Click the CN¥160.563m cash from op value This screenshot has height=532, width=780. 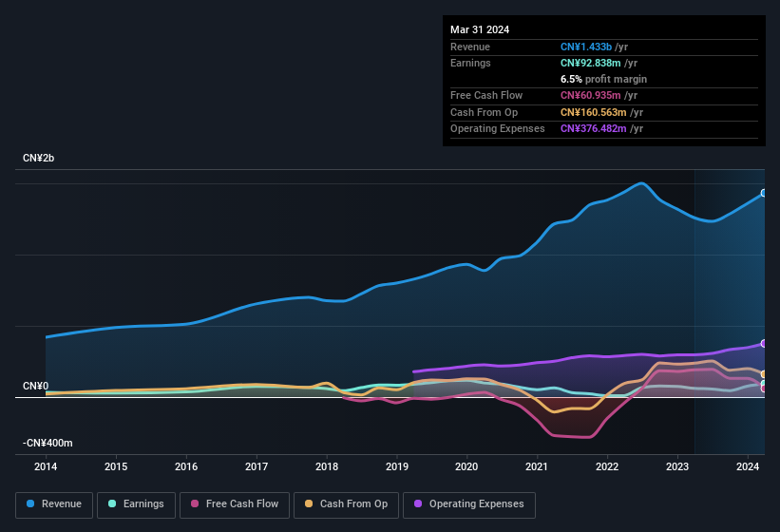pyautogui.click(x=594, y=112)
